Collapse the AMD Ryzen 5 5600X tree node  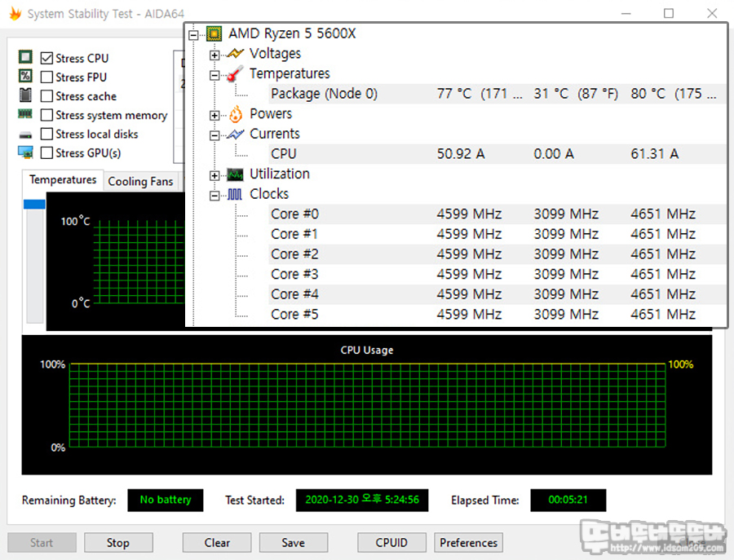193,34
